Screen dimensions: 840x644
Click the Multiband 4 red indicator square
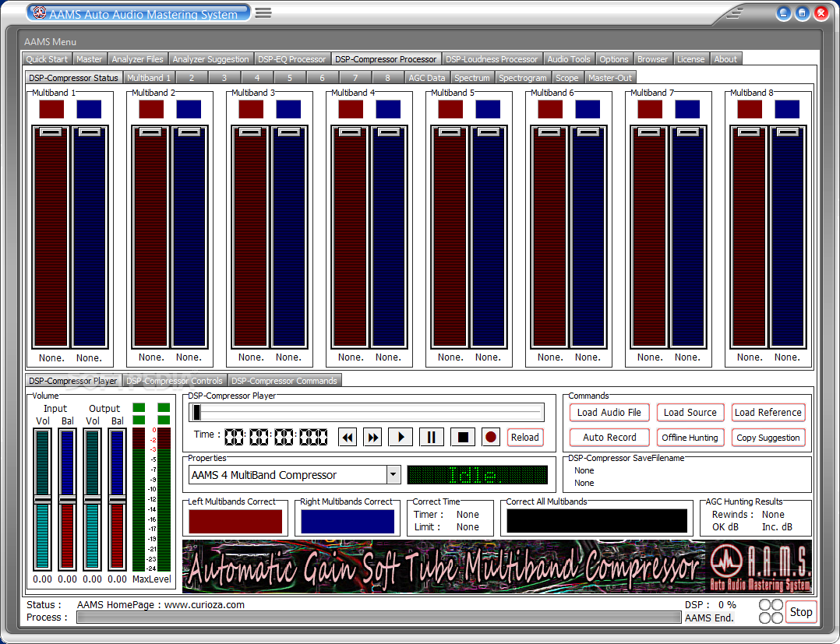click(x=351, y=109)
